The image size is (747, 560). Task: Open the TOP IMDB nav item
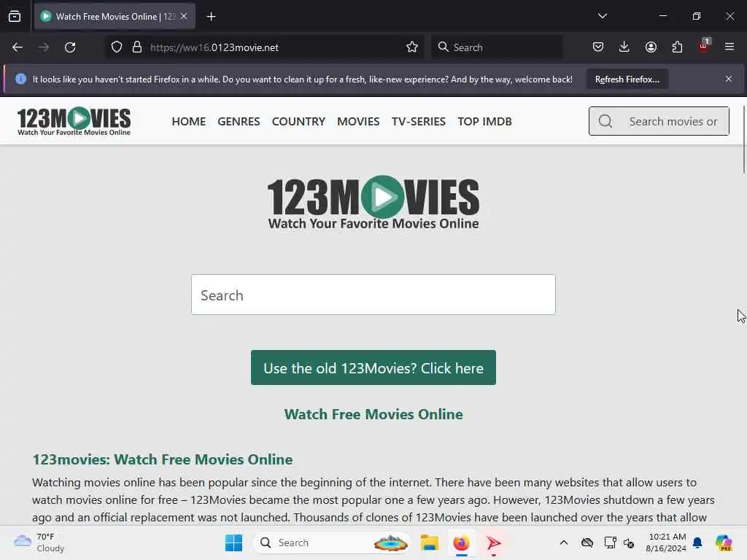point(484,122)
